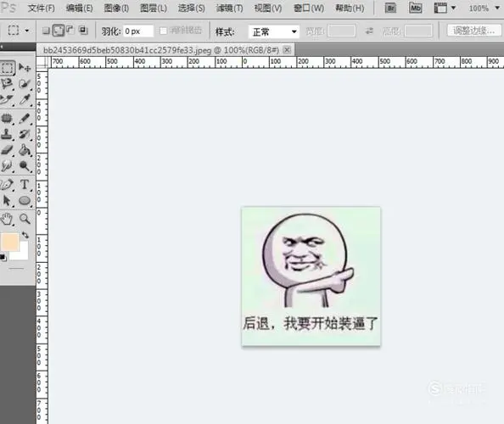This screenshot has width=504, height=424.
Task: Open the arrange documents dropdown
Action: pyautogui.click(x=445, y=8)
